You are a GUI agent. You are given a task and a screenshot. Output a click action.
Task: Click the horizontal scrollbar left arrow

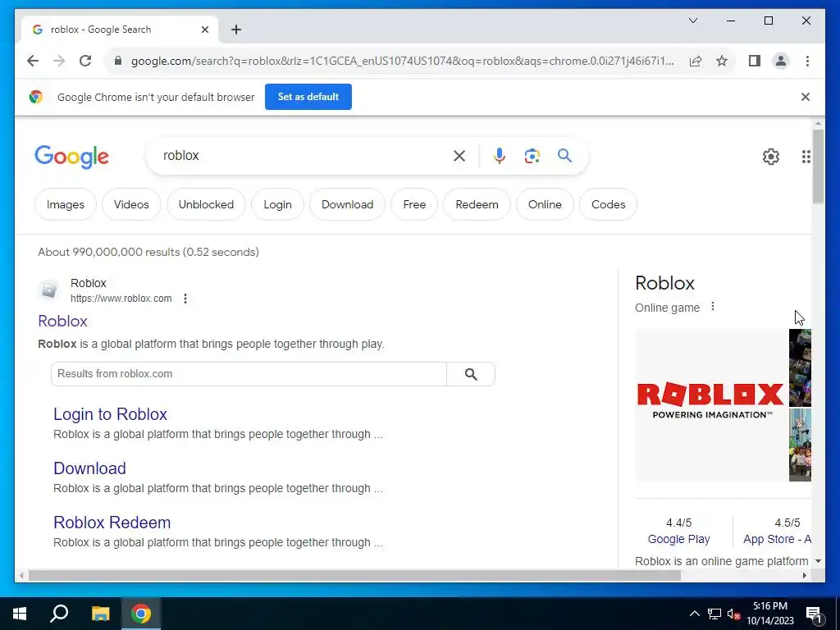pos(21,575)
